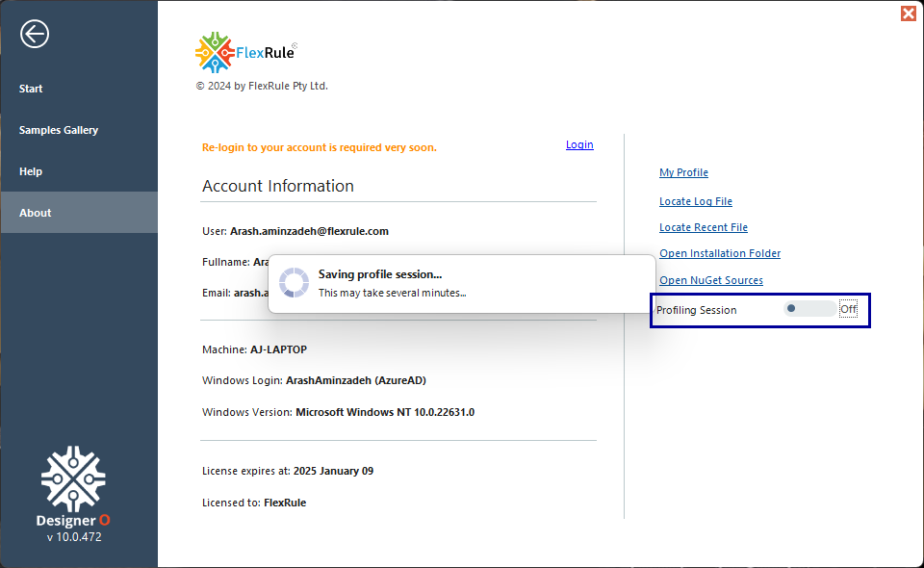Click Locate Recent File link
924x568 pixels.
pyautogui.click(x=703, y=227)
